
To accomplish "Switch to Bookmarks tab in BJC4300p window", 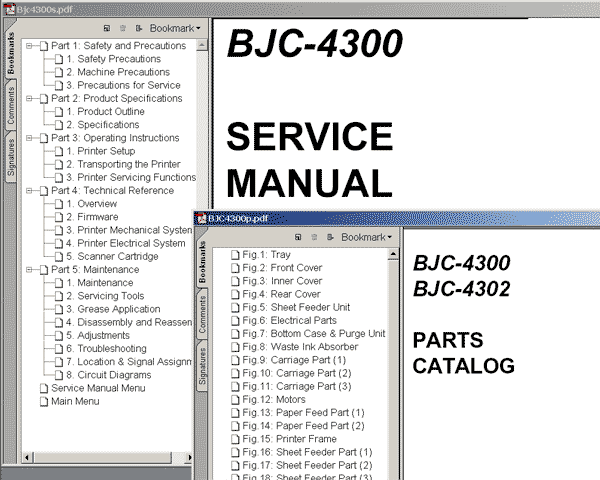I will click(202, 262).
